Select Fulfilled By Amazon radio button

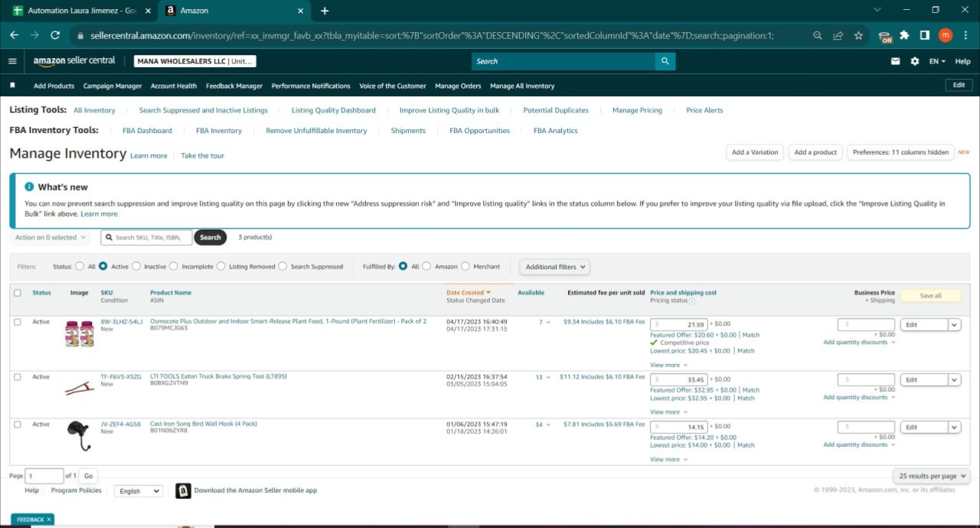(426, 266)
